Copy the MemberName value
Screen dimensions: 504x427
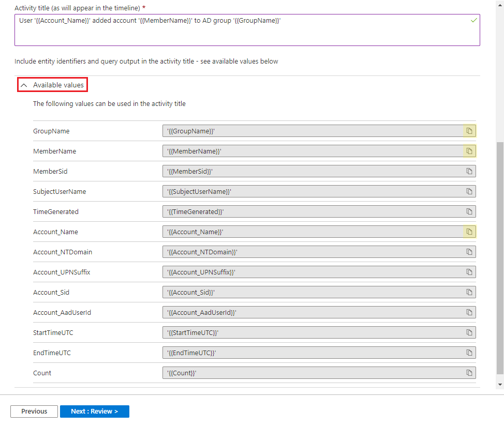(469, 151)
